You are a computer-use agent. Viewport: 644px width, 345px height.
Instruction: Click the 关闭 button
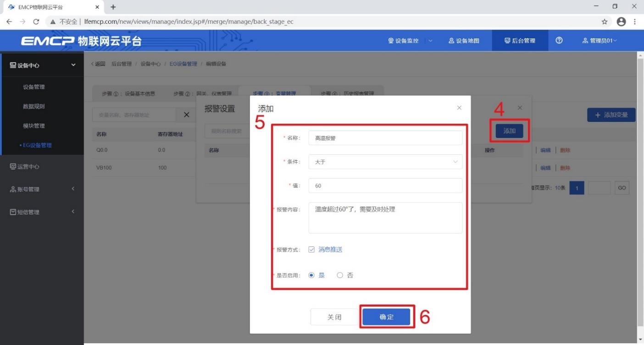click(334, 317)
